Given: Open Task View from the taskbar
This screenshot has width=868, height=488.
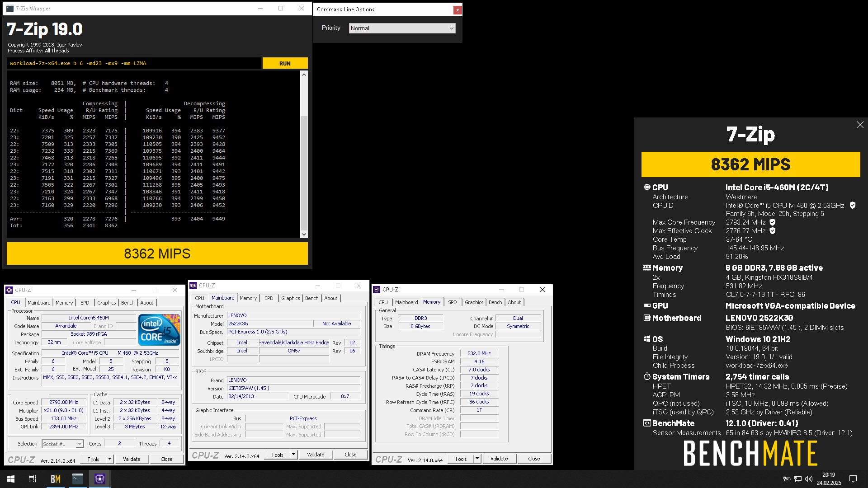Looking at the screenshot, I should coord(33,479).
